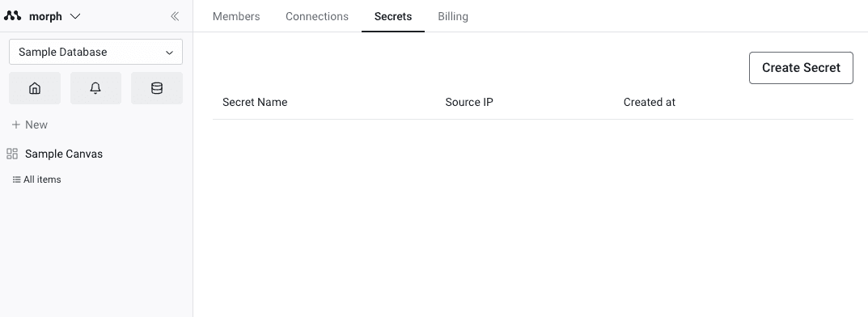Open the Billing tab
868x317 pixels.
pyautogui.click(x=453, y=17)
